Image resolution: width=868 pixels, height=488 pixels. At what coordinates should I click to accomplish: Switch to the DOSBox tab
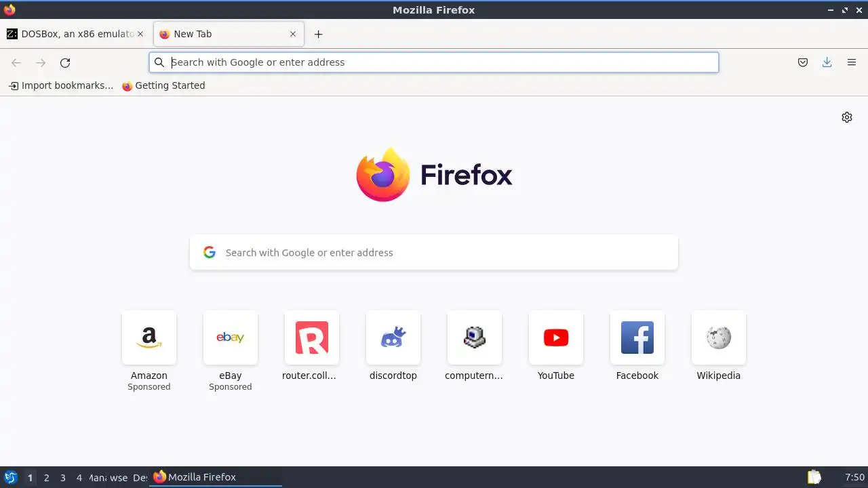point(75,34)
